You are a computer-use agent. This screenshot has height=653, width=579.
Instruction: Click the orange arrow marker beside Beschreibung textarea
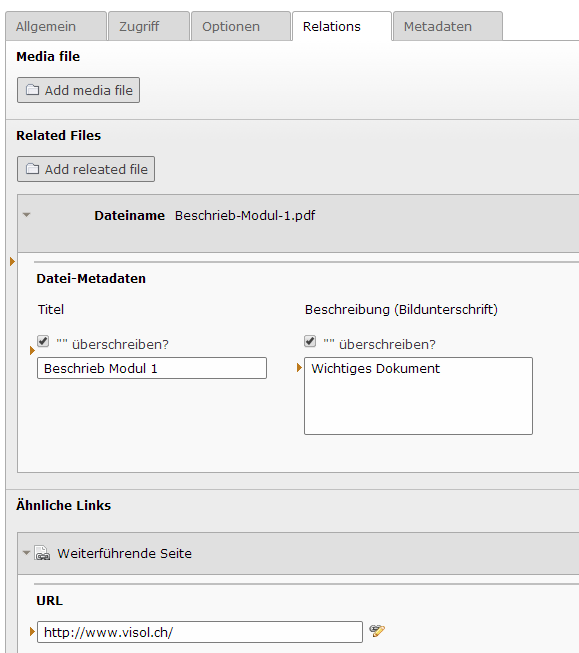[x=299, y=367]
